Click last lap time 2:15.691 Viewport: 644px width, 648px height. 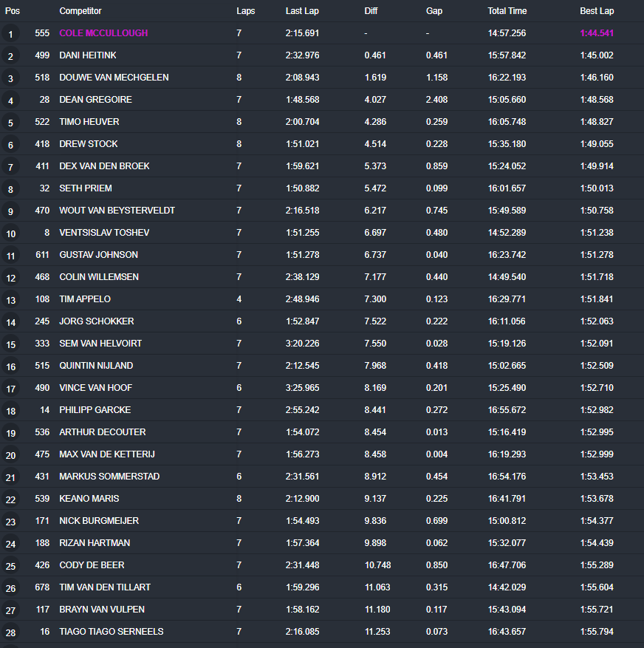coord(302,33)
